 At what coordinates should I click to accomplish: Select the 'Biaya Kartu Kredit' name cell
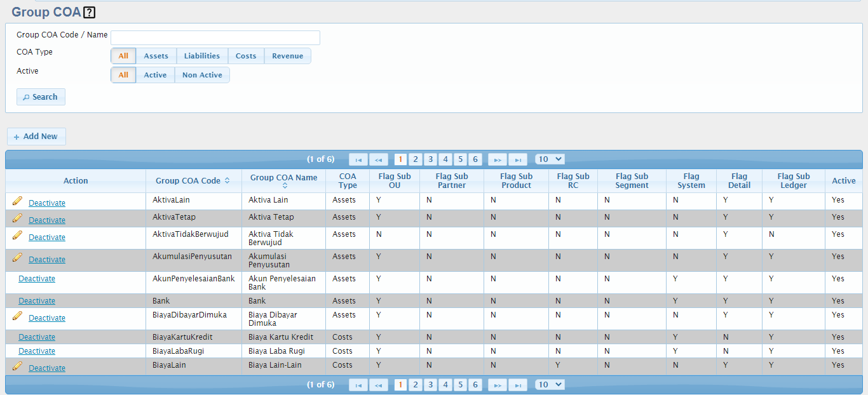(283, 337)
